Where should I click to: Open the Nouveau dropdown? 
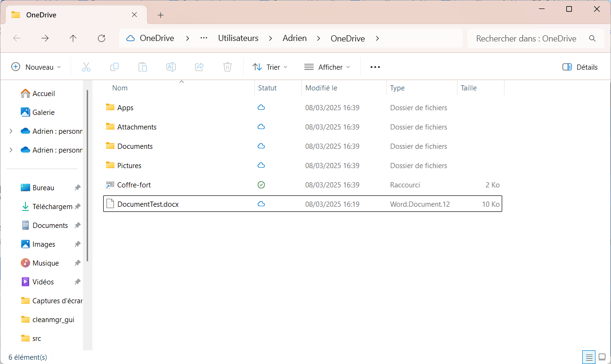36,67
